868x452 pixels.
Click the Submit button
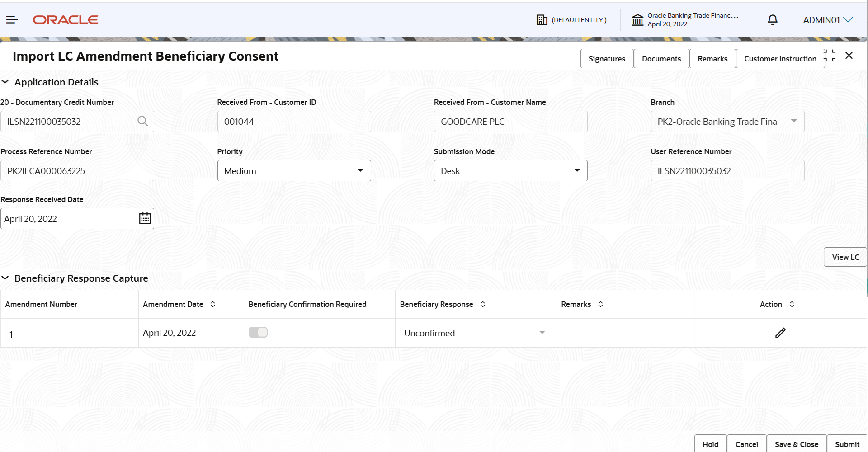point(847,444)
